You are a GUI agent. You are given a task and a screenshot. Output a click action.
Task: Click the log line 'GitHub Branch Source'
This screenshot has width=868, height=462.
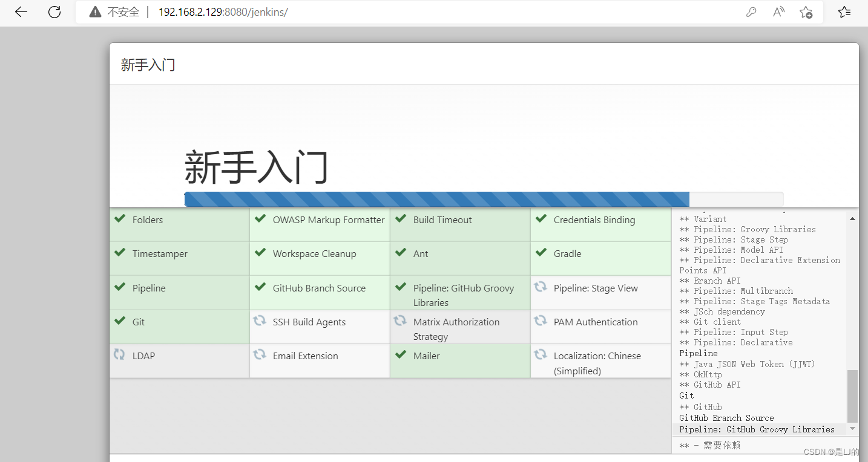coord(726,418)
